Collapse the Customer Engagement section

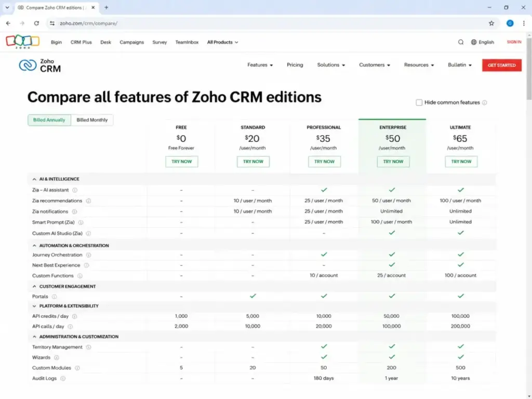pyautogui.click(x=34, y=287)
